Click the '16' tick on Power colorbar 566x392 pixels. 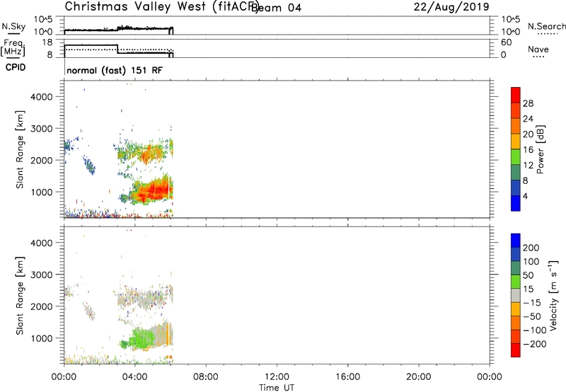pos(528,150)
